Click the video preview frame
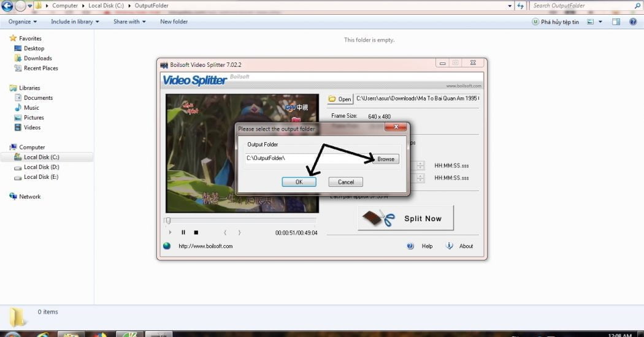644x337 pixels. tap(242, 153)
